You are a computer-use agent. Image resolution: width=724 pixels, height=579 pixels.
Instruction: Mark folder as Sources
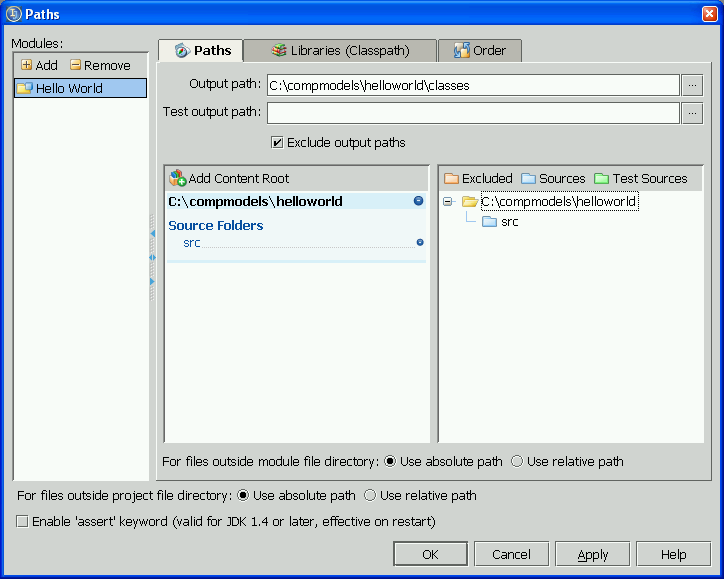coord(553,178)
